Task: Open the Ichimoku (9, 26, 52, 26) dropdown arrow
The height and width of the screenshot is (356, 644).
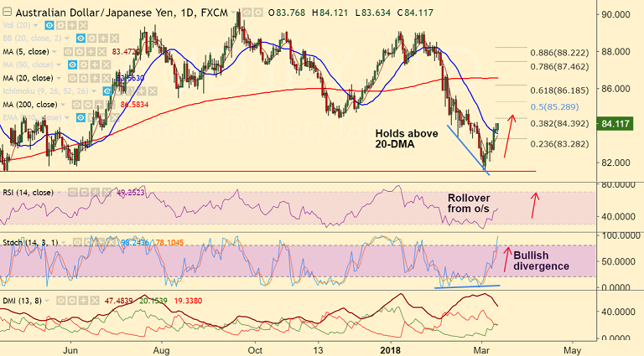Action: pos(94,91)
